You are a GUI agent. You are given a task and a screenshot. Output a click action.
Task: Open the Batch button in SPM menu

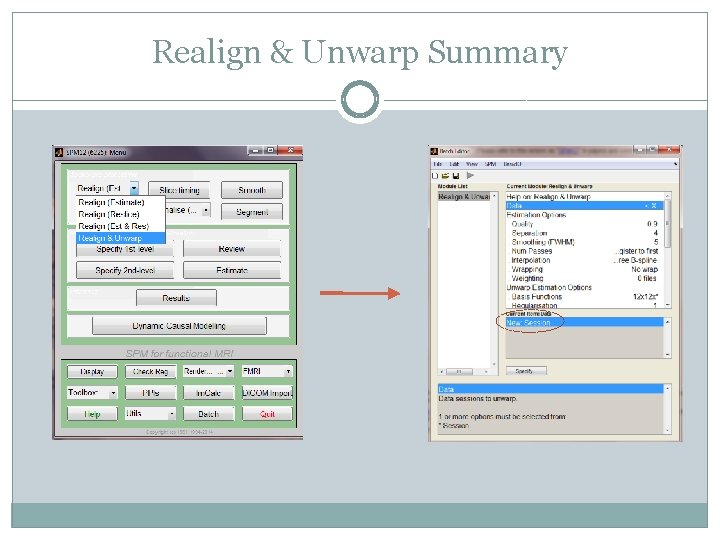click(208, 414)
